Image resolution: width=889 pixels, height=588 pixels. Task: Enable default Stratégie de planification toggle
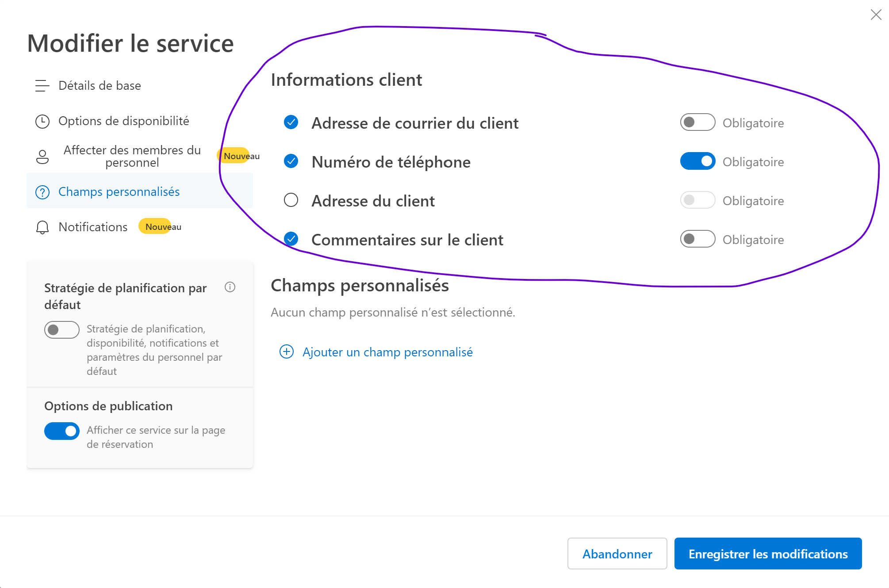(x=62, y=330)
